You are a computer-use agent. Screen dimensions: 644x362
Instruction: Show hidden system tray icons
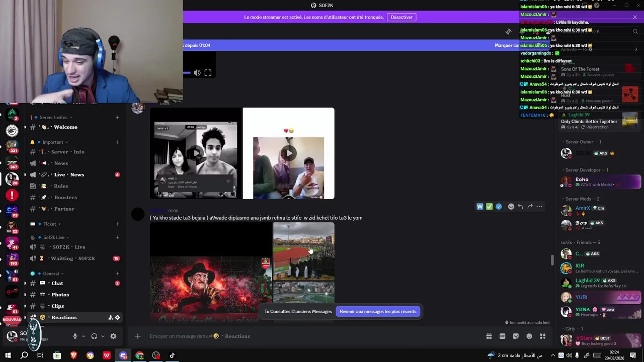(x=553, y=355)
